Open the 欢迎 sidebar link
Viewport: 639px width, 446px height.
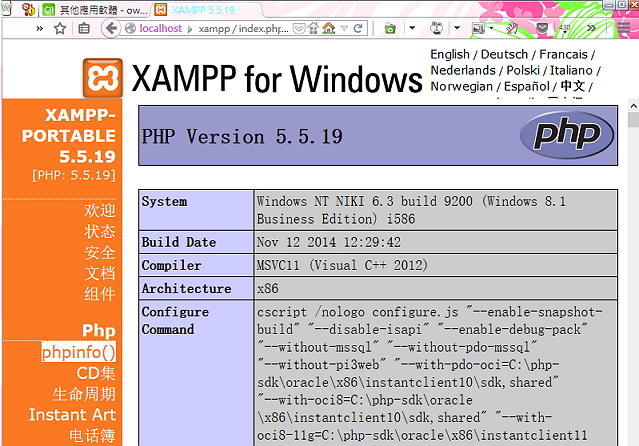[100, 211]
